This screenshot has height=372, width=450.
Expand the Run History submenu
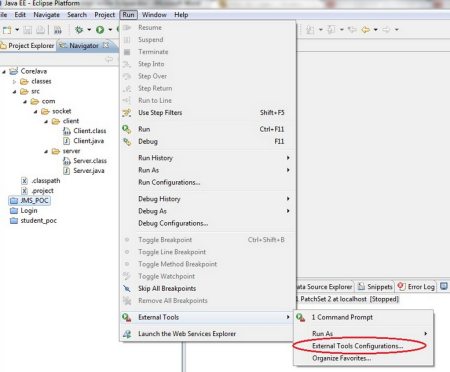207,158
